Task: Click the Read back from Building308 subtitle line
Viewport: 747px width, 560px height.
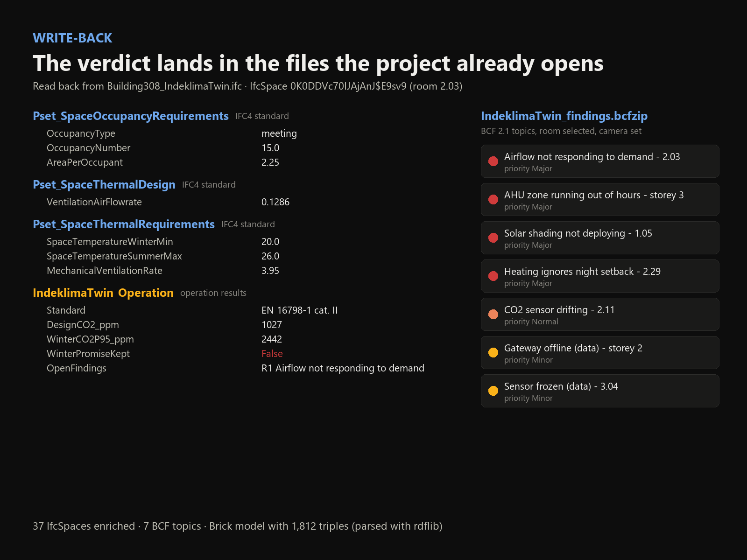Action: click(247, 86)
